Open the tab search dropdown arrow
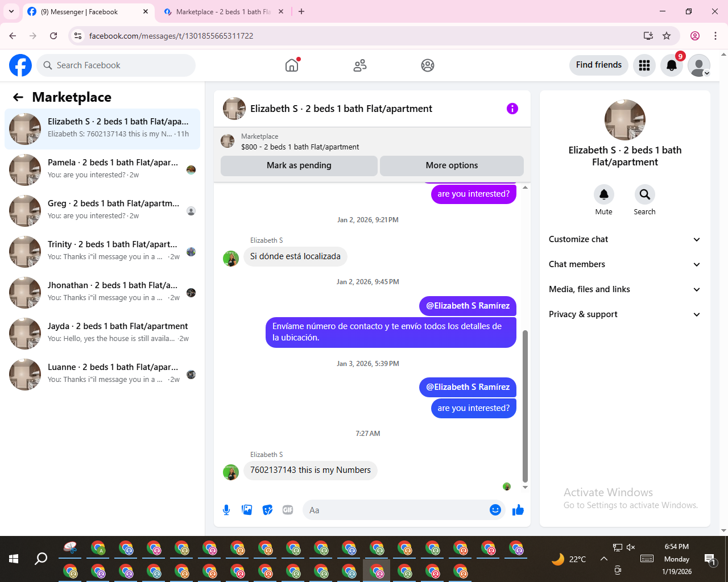Viewport: 728px width, 582px height. click(11, 11)
